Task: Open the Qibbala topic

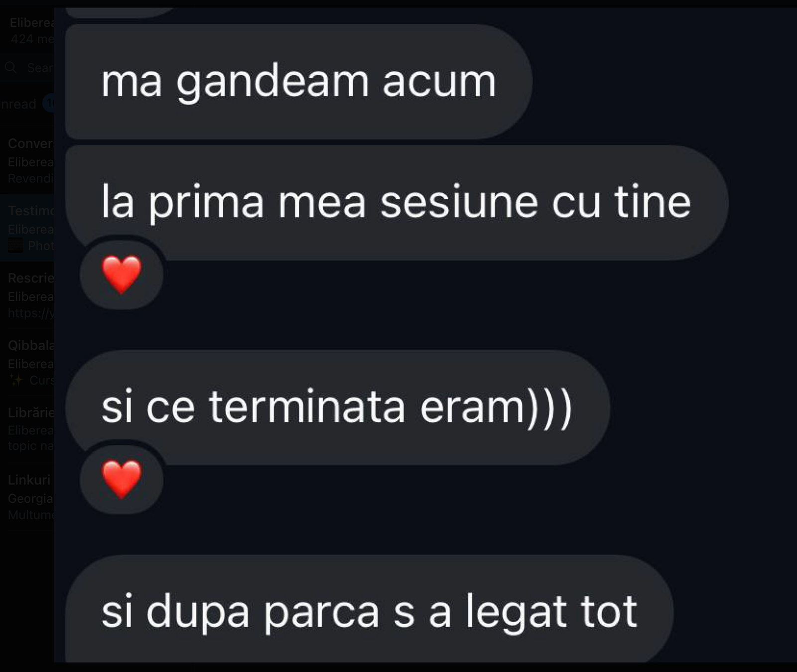Action: coord(27,363)
